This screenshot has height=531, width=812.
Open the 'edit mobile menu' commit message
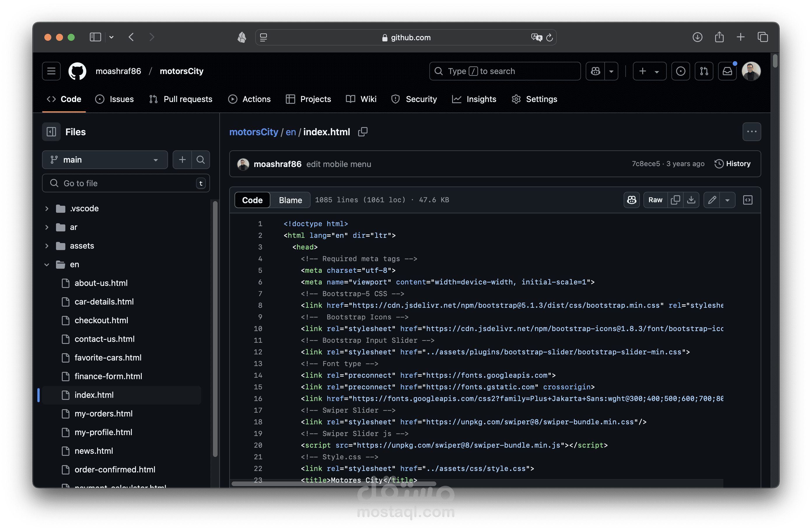pos(338,164)
